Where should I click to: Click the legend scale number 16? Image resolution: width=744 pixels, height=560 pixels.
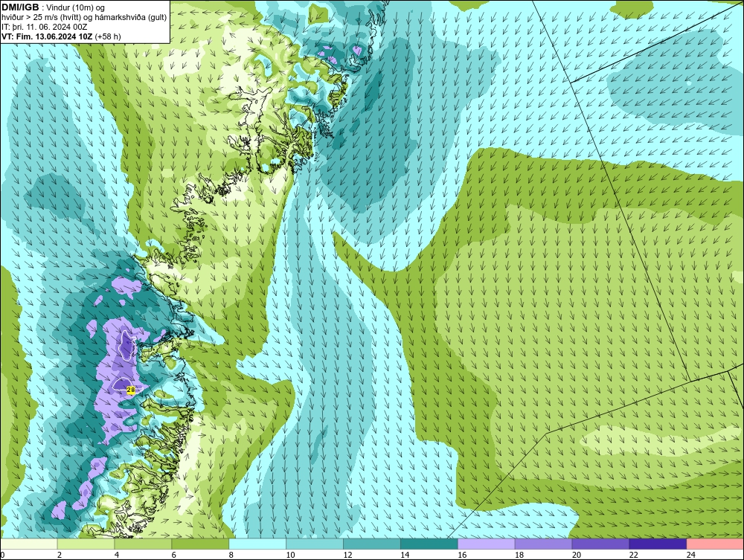click(x=462, y=555)
